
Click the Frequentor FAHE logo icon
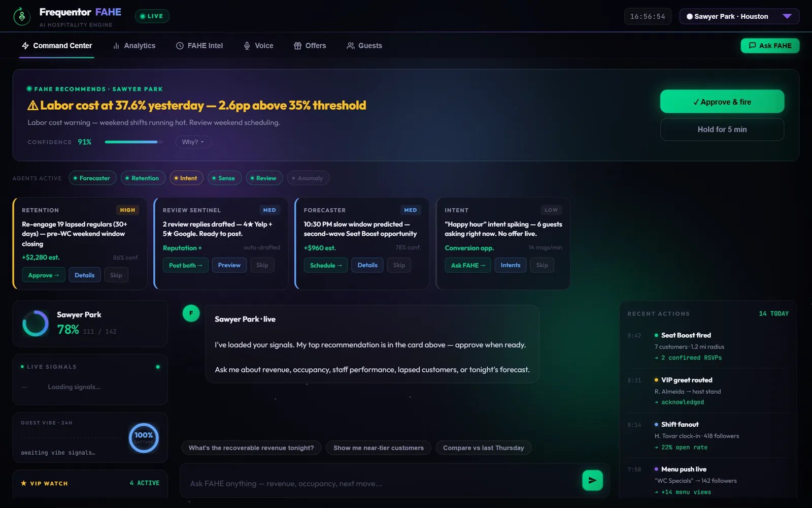pos(21,16)
